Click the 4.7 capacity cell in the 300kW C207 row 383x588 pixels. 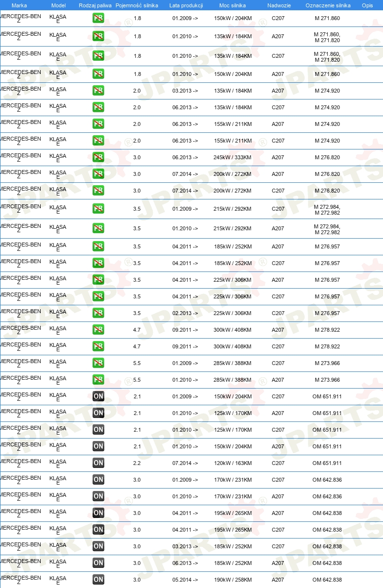tap(137, 346)
